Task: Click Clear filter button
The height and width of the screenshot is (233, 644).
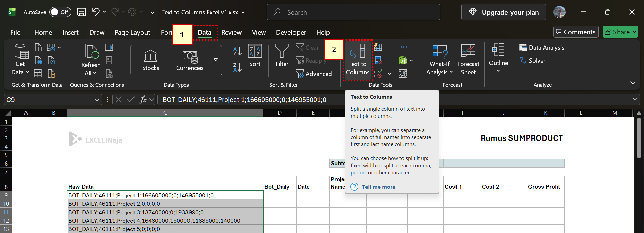Action: [x=307, y=48]
